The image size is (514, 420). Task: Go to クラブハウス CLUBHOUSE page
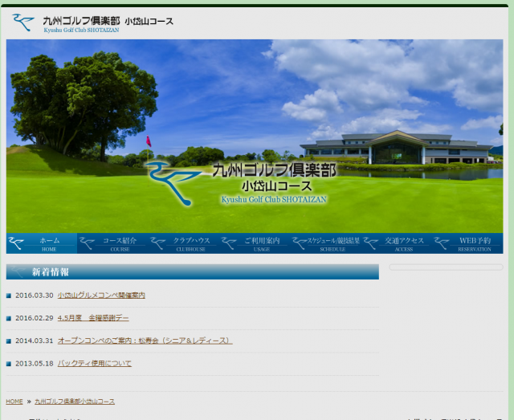[x=184, y=243]
